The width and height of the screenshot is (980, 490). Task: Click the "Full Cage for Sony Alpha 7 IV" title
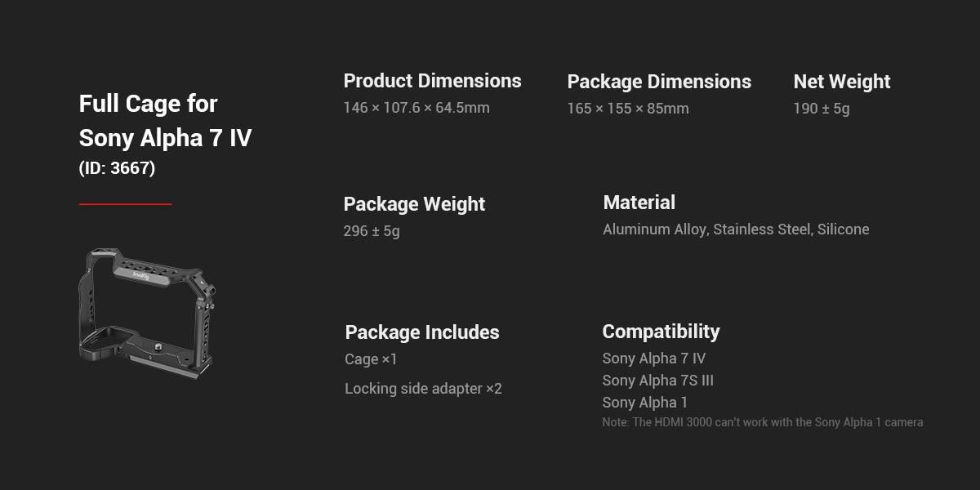(165, 121)
